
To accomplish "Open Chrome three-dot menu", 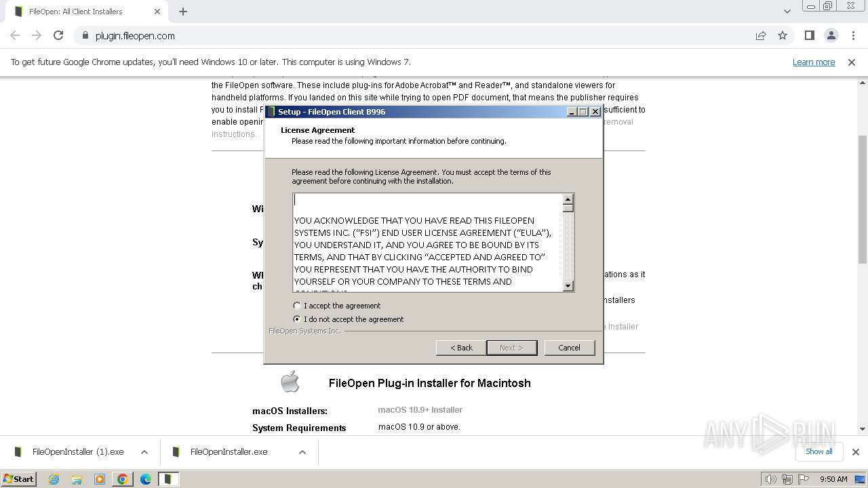I will (x=853, y=36).
